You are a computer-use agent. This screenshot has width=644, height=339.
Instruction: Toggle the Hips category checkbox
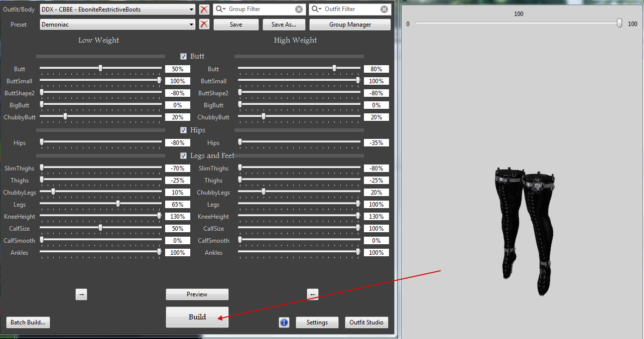tap(183, 130)
